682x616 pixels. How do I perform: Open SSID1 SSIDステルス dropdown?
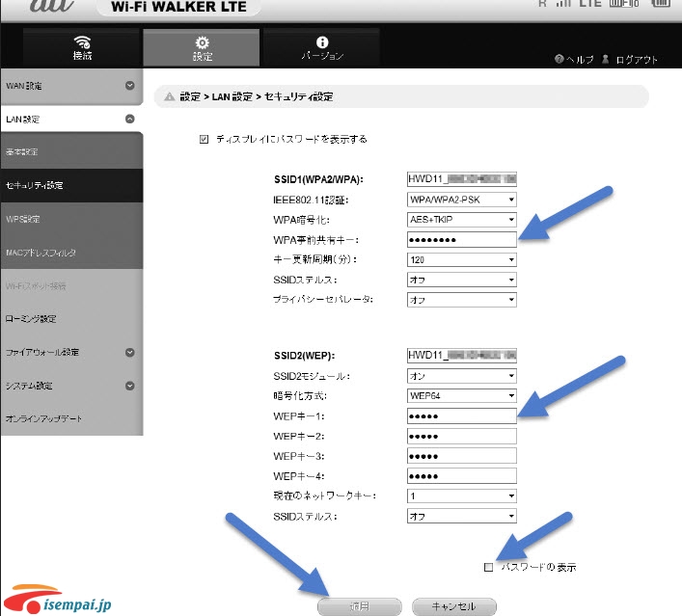(461, 280)
